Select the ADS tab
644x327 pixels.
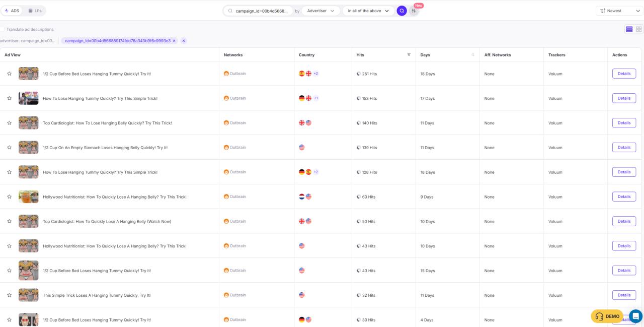coord(12,11)
